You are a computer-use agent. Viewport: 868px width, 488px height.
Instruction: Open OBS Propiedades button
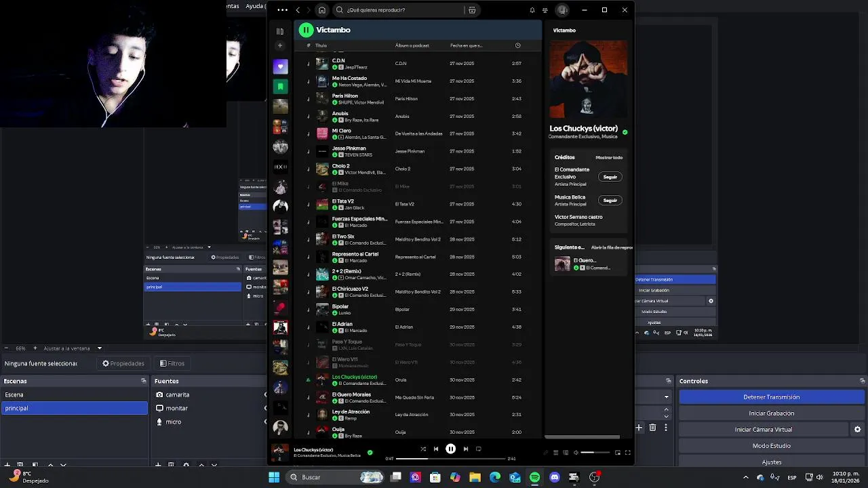coord(123,363)
